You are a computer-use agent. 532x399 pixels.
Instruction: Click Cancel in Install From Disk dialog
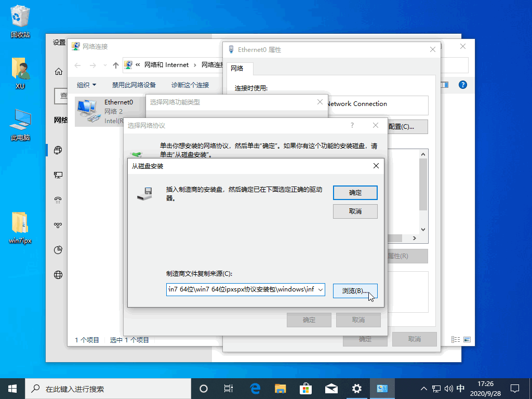[x=355, y=211]
